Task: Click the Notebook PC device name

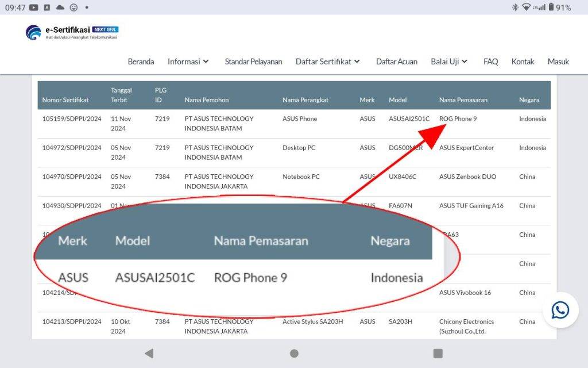Action: coord(301,177)
